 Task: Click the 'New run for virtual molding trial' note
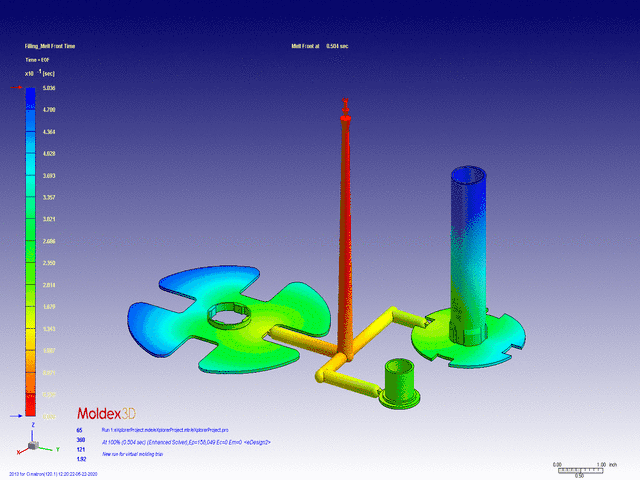coord(132,454)
